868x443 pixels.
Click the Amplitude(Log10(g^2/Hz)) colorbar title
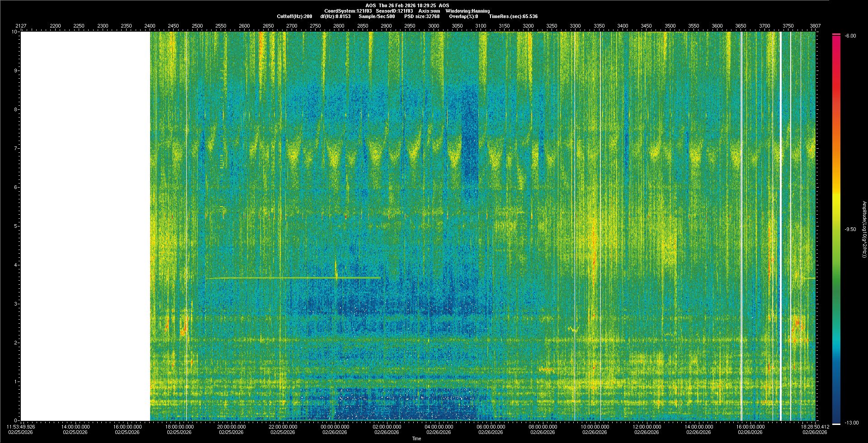pos(864,230)
